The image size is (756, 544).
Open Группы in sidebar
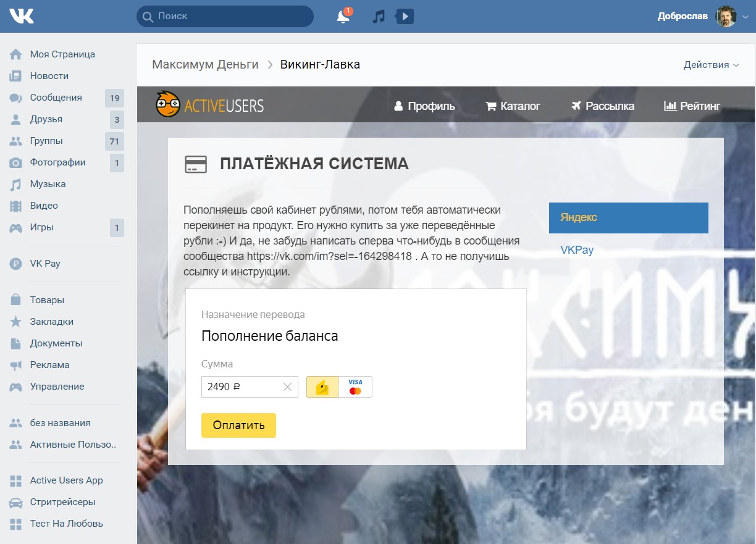pyautogui.click(x=46, y=141)
